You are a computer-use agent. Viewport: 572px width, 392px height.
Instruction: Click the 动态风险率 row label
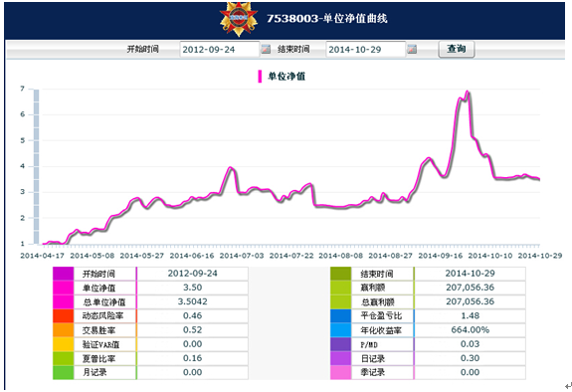(102, 316)
